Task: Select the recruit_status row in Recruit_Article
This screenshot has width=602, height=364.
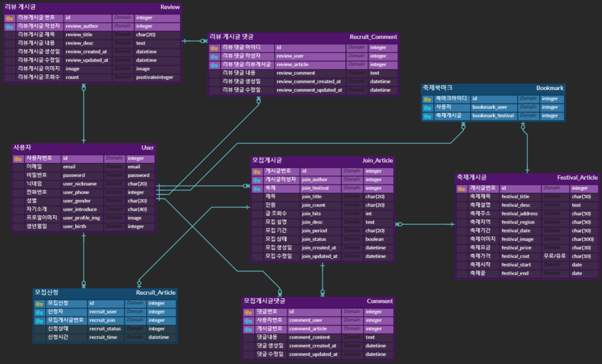Action: (x=105, y=329)
